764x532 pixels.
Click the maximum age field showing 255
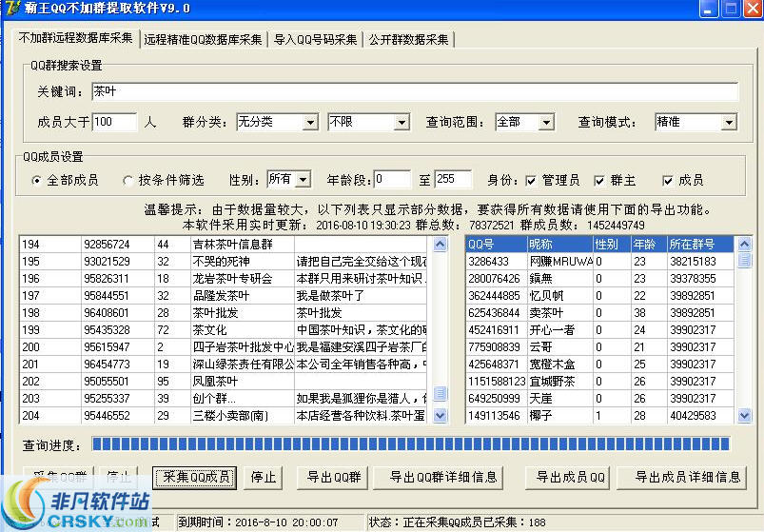click(x=453, y=179)
